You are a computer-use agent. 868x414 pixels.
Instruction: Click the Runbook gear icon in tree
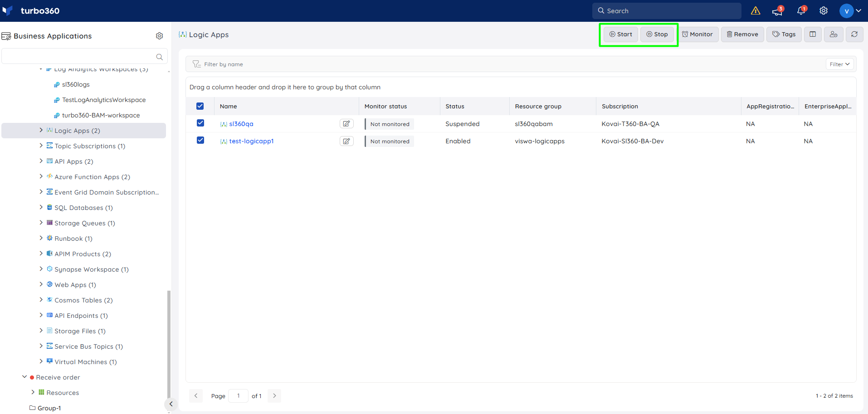pos(50,238)
